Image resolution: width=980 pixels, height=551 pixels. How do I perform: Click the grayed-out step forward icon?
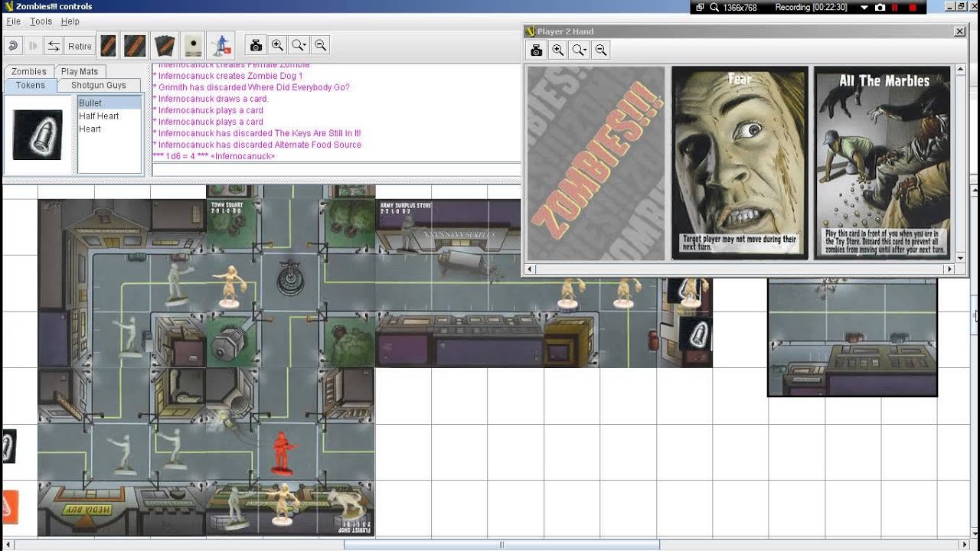click(33, 46)
